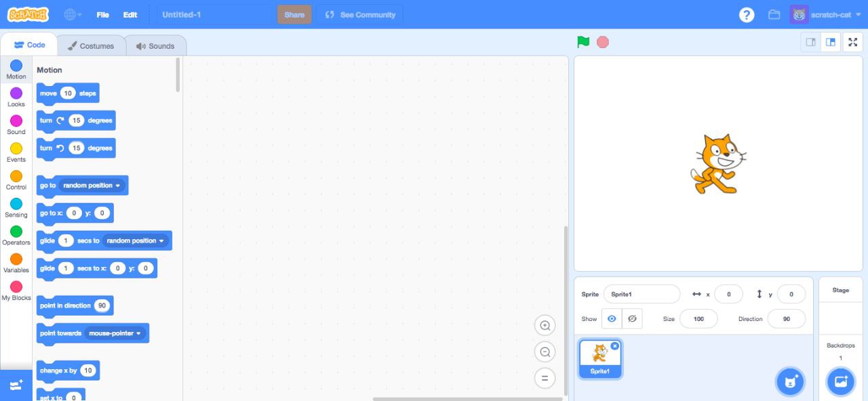Zoom out the code workspace
Image resolution: width=868 pixels, height=401 pixels.
(x=545, y=352)
